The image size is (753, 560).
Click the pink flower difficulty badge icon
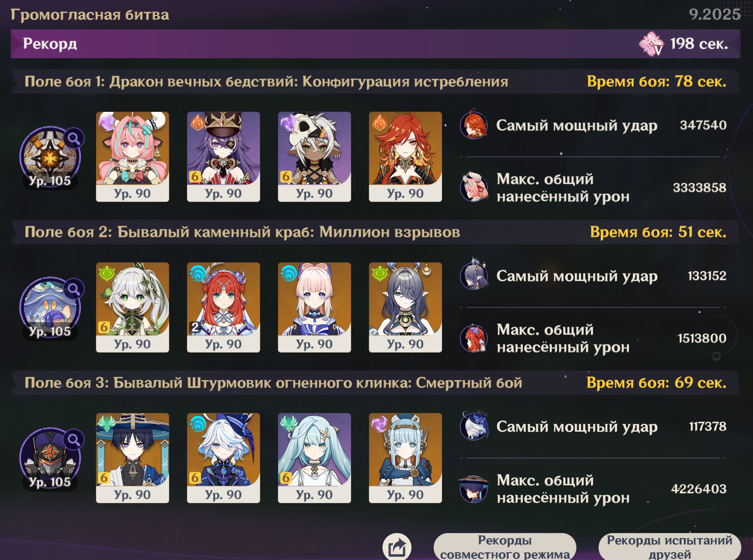[651, 44]
